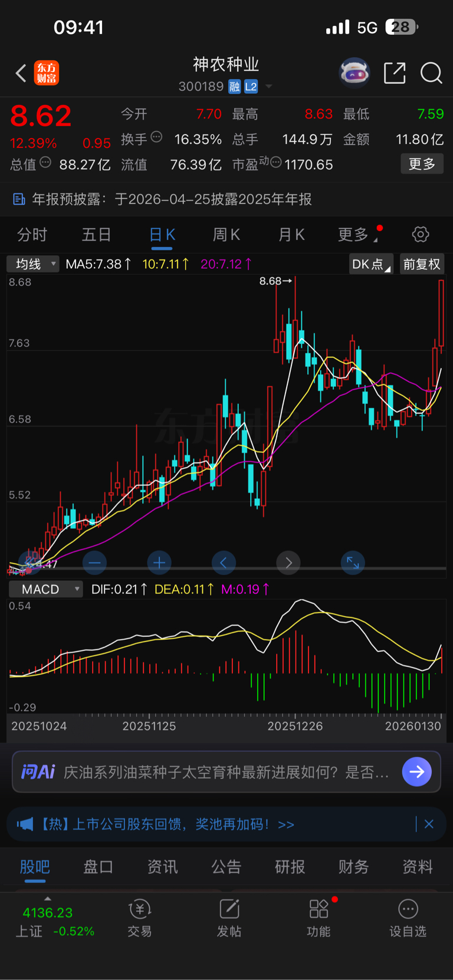453x980 pixels.
Task: Tap the L2 level badge
Action: [251, 87]
